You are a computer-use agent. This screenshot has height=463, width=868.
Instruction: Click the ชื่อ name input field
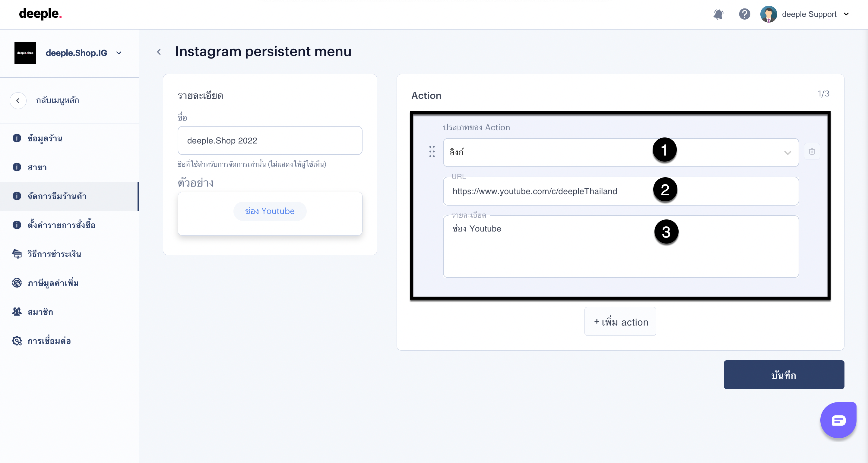[x=270, y=140]
